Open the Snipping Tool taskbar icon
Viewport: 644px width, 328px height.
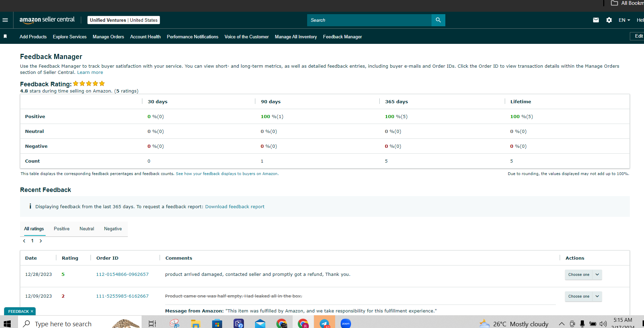pos(174,324)
